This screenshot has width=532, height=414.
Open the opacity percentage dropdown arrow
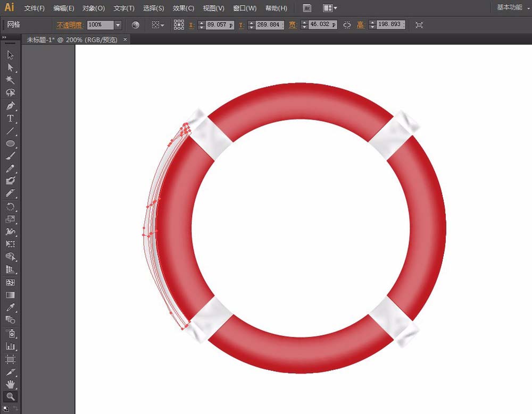pyautogui.click(x=118, y=25)
